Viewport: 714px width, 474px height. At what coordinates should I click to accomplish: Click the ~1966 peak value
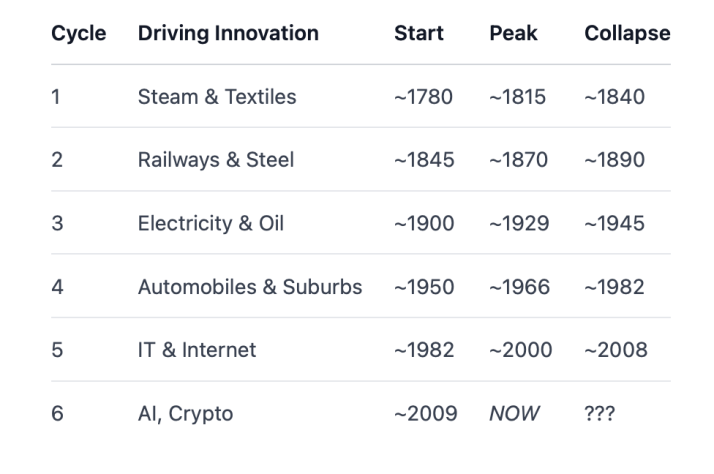tap(520, 287)
